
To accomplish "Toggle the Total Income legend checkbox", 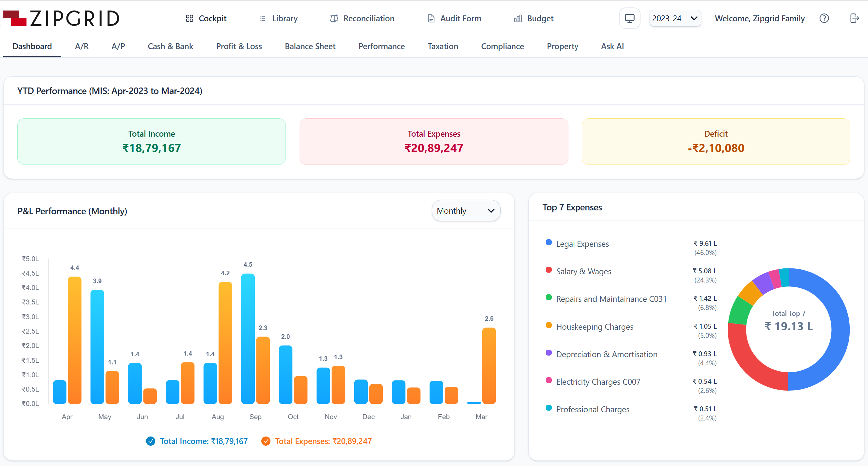I will click(150, 441).
